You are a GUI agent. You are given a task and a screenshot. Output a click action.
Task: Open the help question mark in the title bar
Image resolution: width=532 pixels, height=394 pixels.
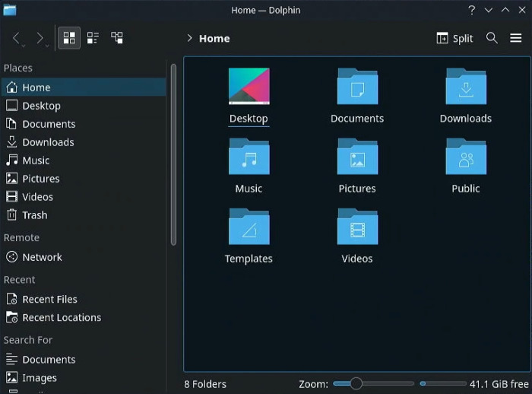pos(472,10)
